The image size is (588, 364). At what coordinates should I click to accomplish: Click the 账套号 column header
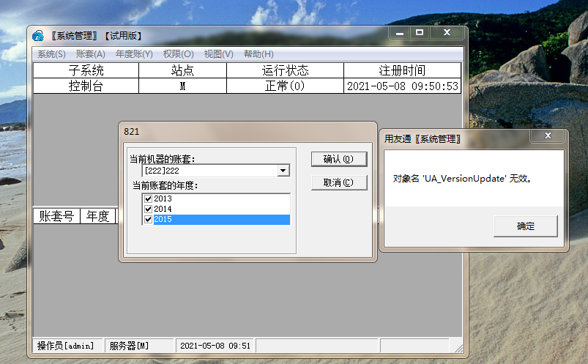[x=56, y=216]
